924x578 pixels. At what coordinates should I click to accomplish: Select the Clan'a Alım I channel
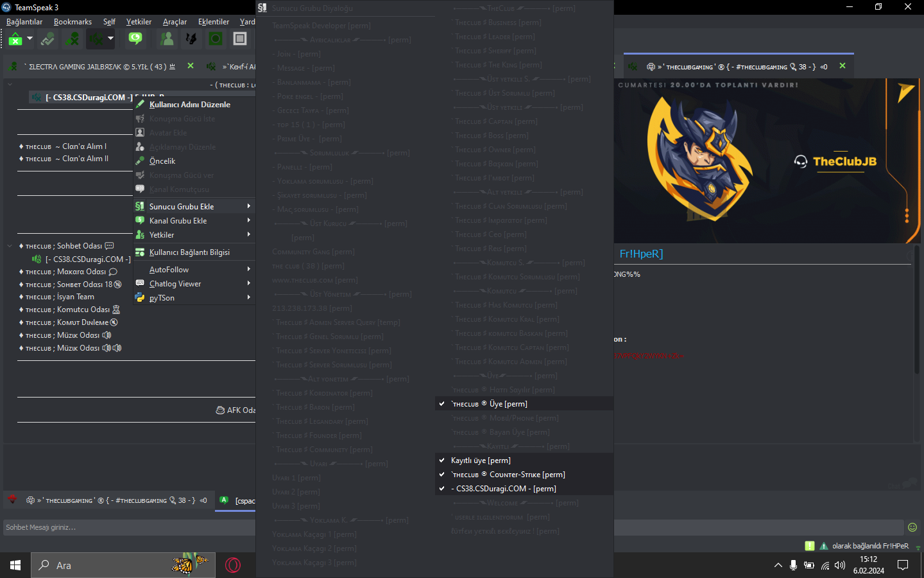63,146
